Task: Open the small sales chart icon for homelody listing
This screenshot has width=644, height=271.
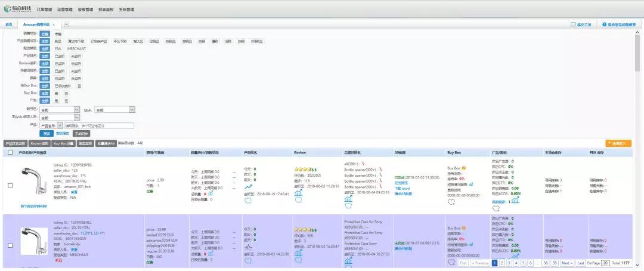Action: tap(210, 253)
